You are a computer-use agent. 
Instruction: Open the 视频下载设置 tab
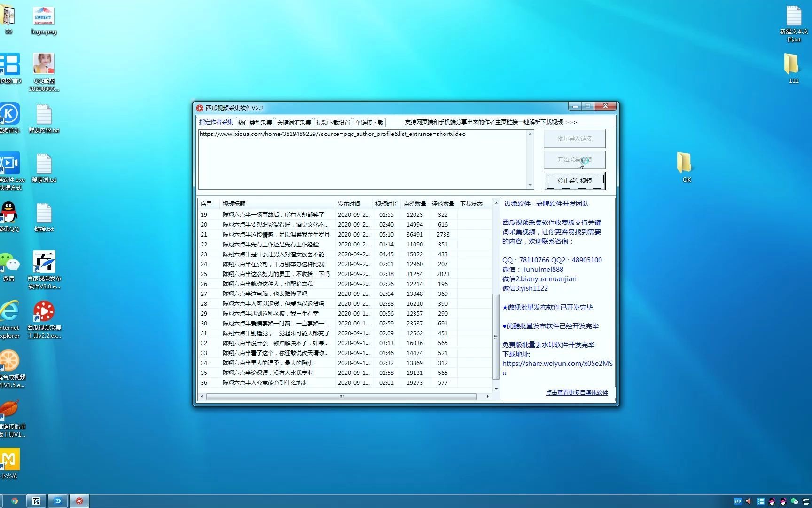click(333, 123)
